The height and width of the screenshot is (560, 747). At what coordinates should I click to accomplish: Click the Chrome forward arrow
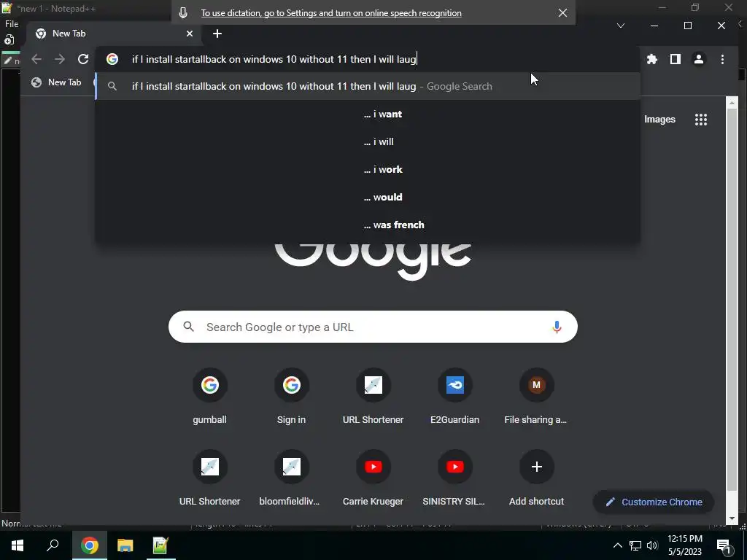60,59
